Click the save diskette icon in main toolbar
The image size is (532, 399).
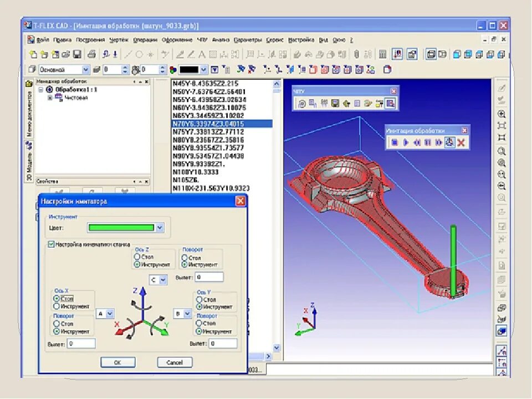(x=77, y=54)
